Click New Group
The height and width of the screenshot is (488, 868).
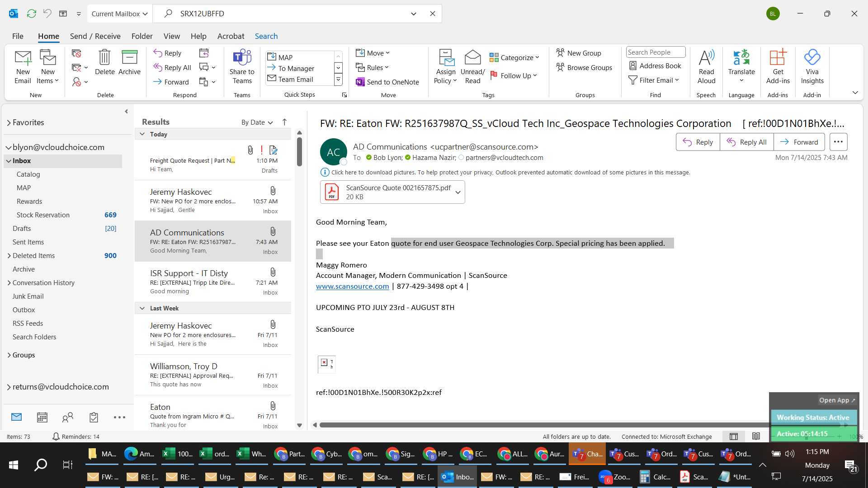[579, 53]
